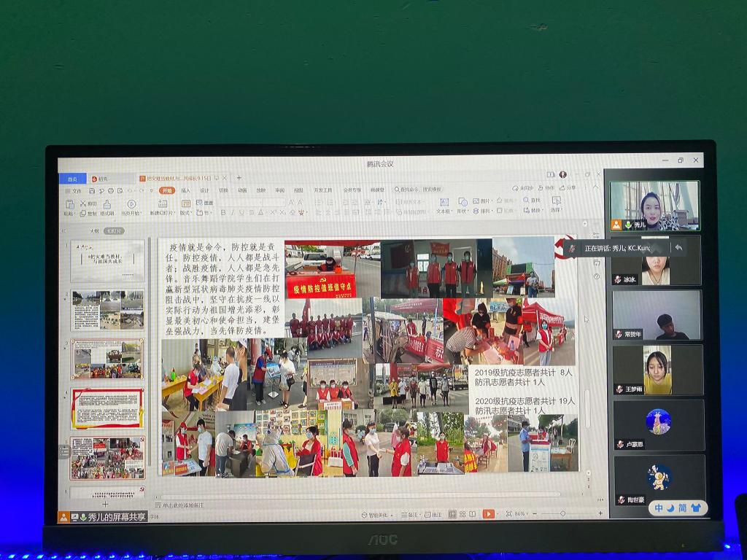747x560 pixels.
Task: Click the zoom in plus button
Action: pos(600,513)
